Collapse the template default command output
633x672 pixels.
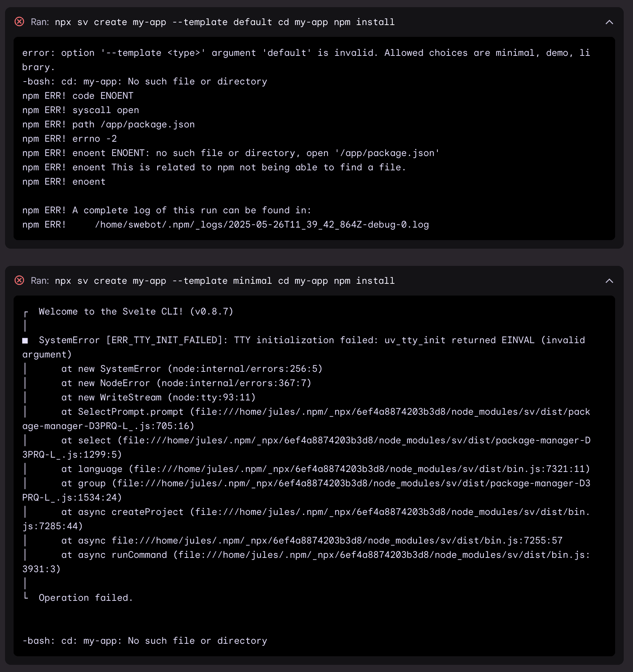609,22
